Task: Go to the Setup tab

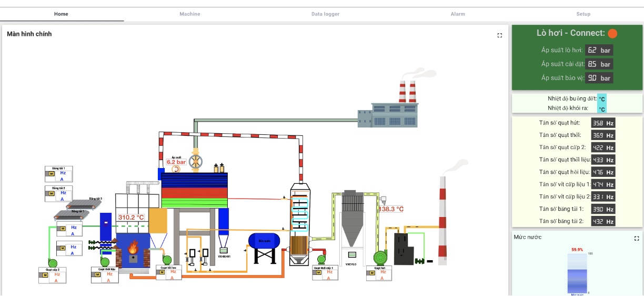Action: coord(583,14)
